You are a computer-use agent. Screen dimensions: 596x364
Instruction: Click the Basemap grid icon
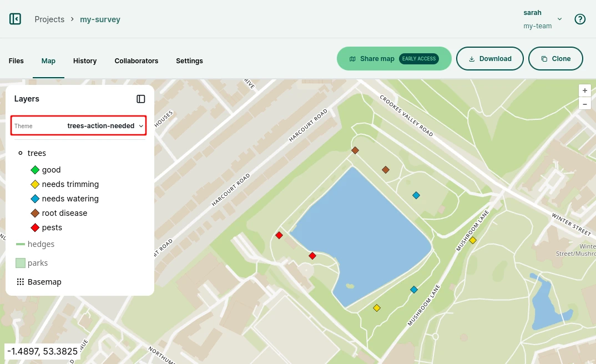pos(21,282)
